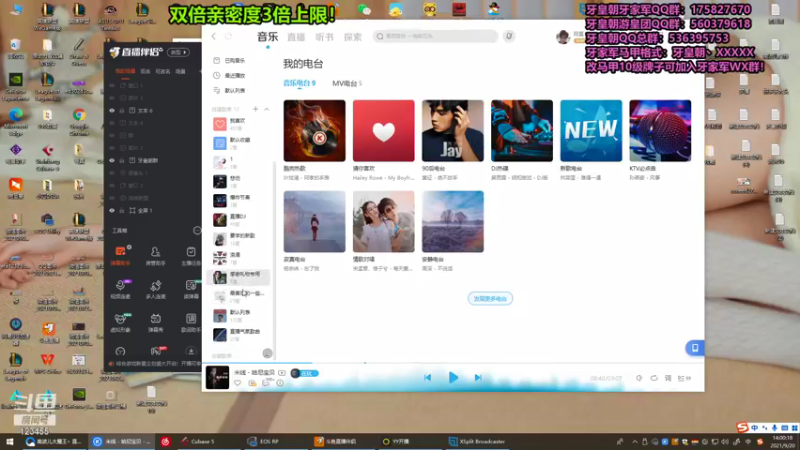Switch to the 直播 tab

tap(296, 37)
